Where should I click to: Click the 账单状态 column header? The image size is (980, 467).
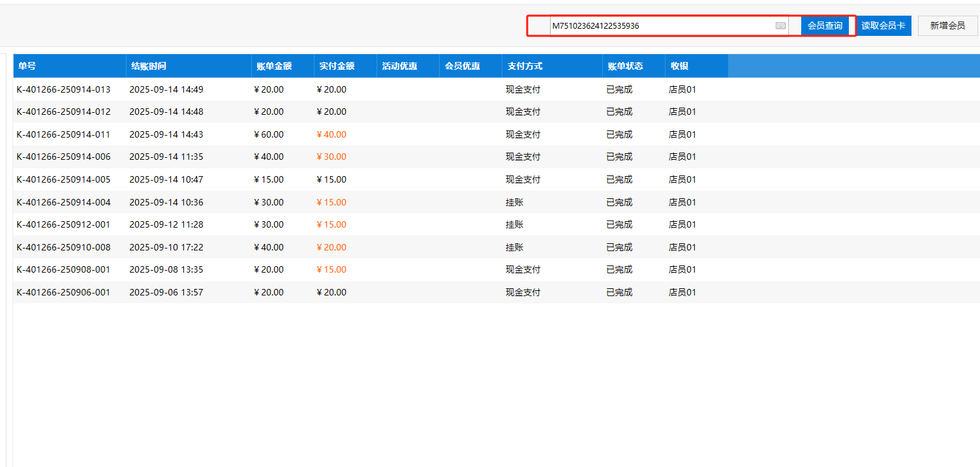click(x=625, y=66)
